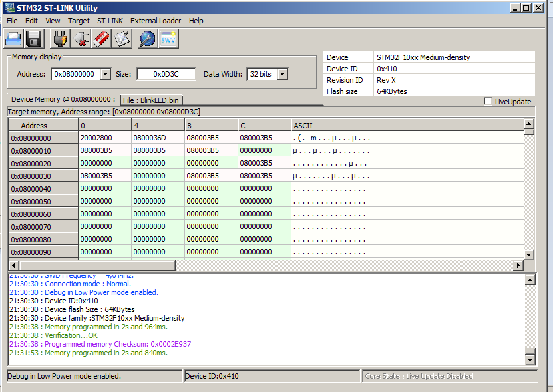Select cell 20002800 in row 0x08000000

104,138
